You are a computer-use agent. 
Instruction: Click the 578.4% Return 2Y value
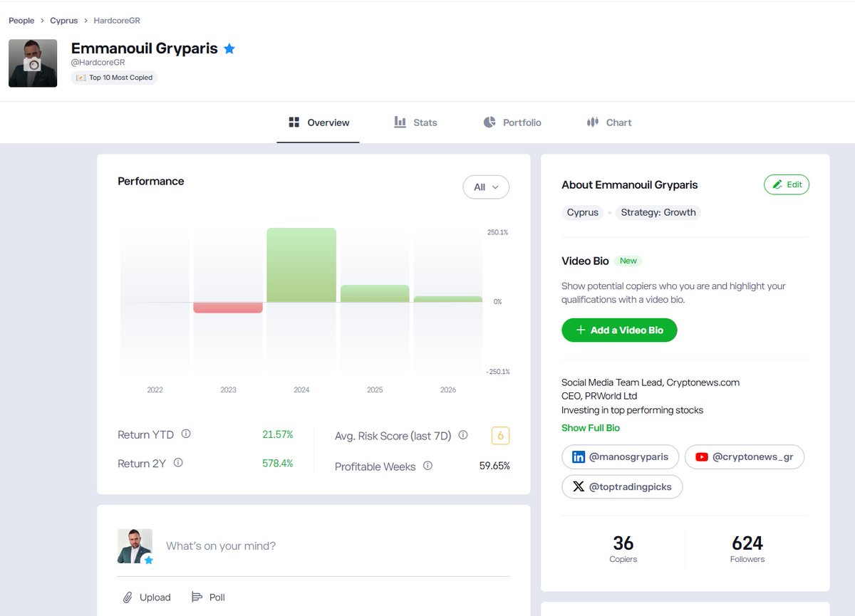point(278,464)
